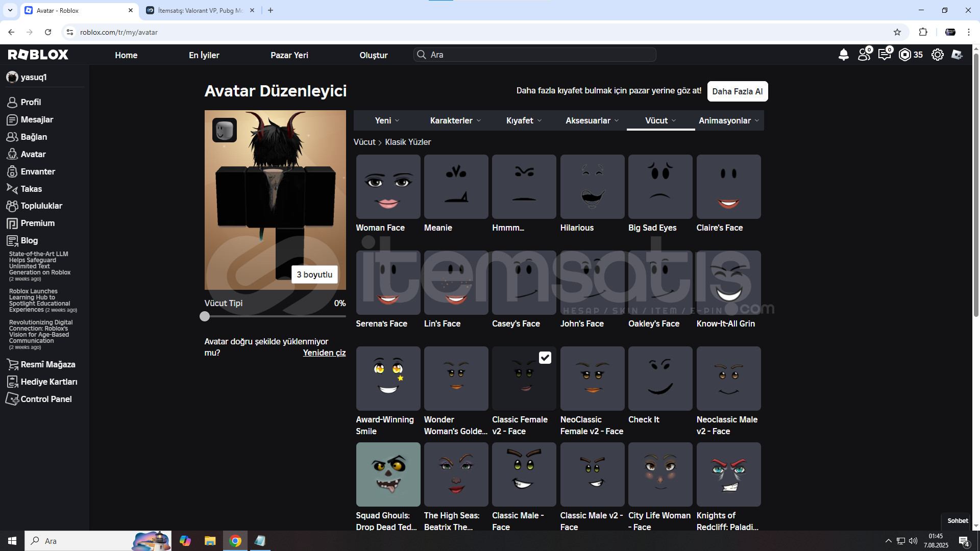Open a new browser tab
Screen dimensions: 980x551
point(271,10)
